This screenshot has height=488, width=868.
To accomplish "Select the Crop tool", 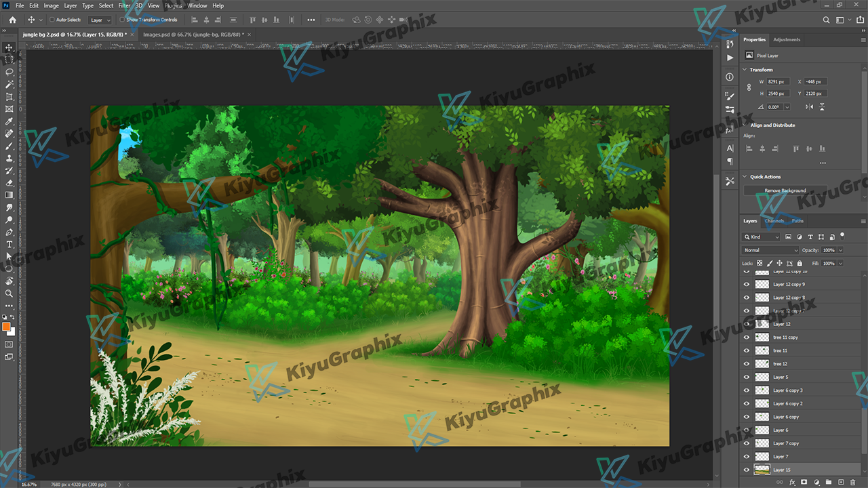I will [9, 97].
